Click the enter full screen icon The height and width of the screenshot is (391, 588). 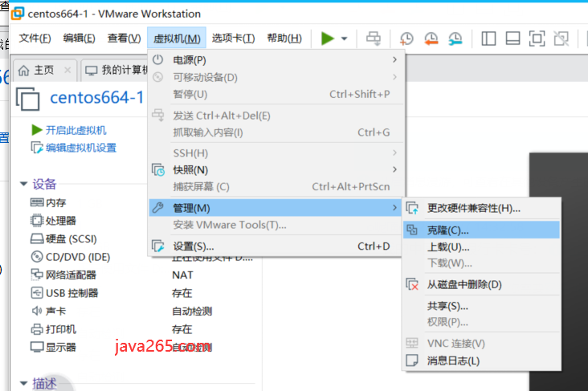[537, 39]
